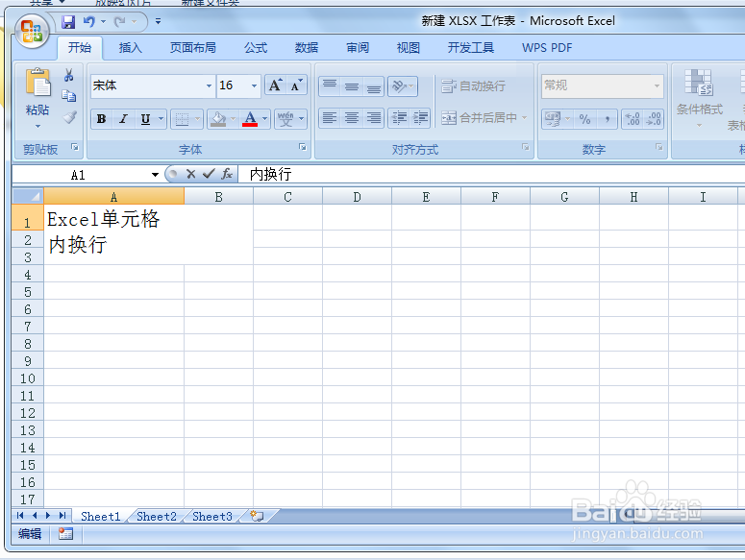Apply percent style
The width and height of the screenshot is (745, 560).
(x=584, y=119)
